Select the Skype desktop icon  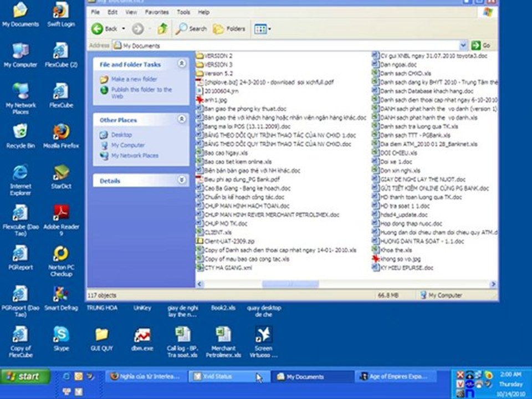pos(61,338)
